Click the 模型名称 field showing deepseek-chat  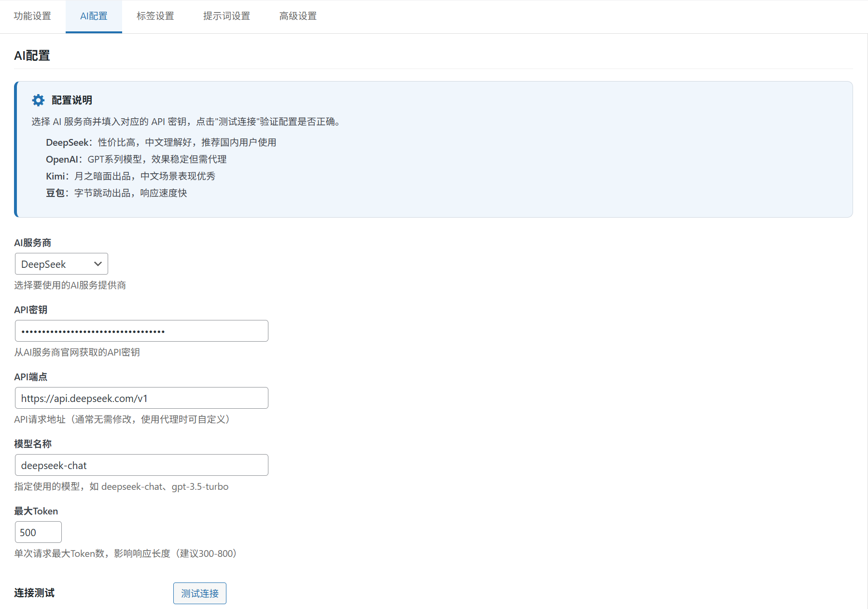pos(141,465)
